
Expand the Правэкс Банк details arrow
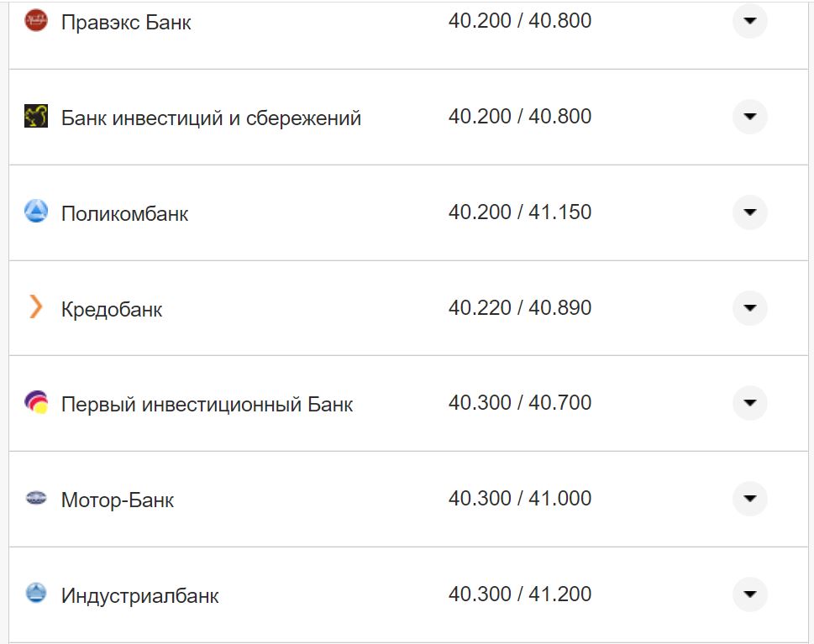click(x=748, y=21)
